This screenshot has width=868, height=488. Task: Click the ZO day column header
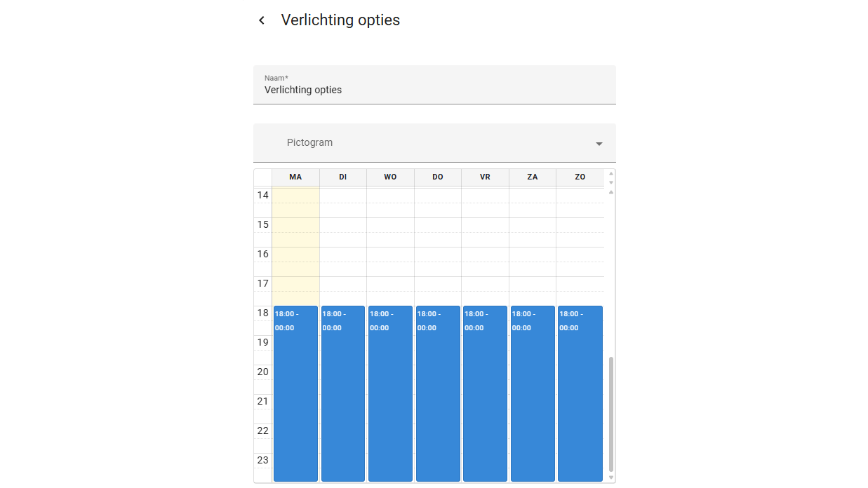(580, 177)
